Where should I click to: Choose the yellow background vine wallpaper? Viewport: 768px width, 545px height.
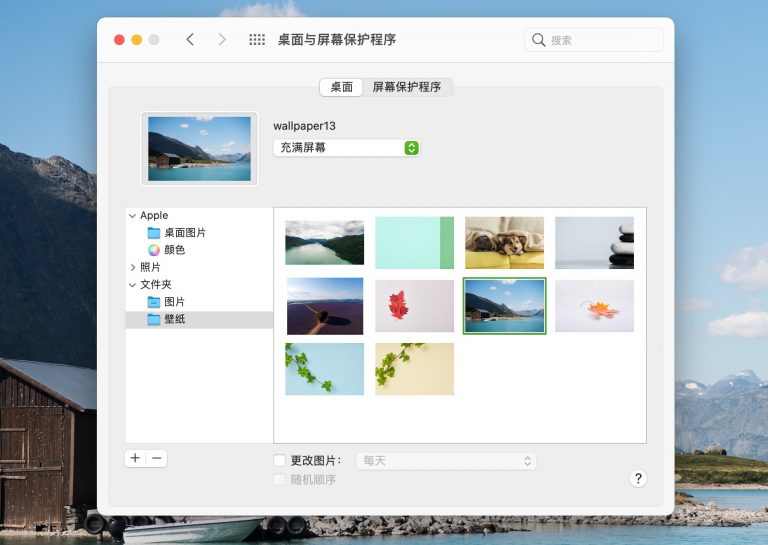(414, 369)
